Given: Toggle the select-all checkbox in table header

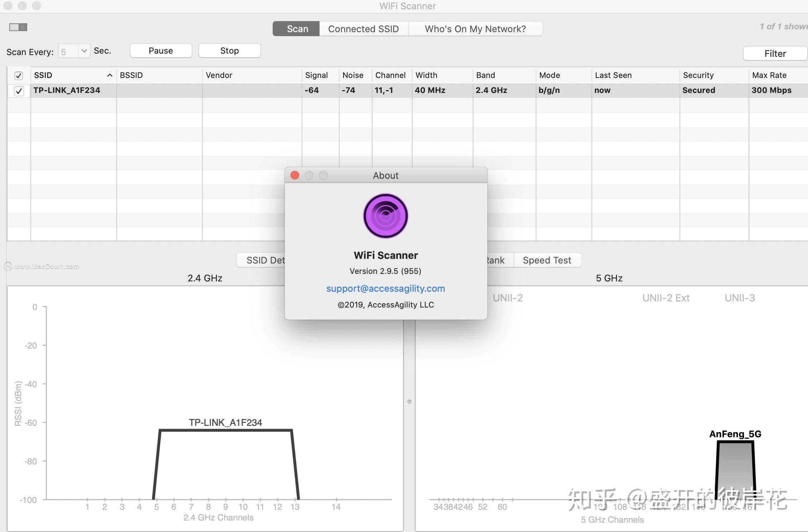Looking at the screenshot, I should click(x=19, y=75).
